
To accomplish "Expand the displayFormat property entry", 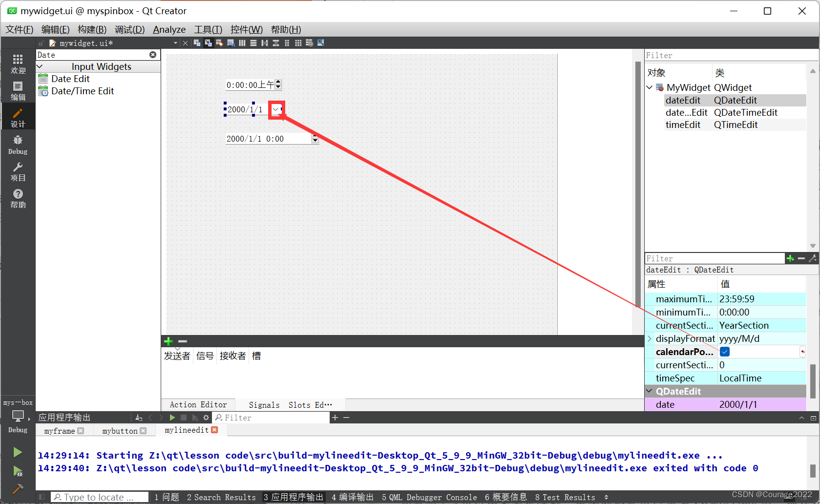I will click(650, 338).
